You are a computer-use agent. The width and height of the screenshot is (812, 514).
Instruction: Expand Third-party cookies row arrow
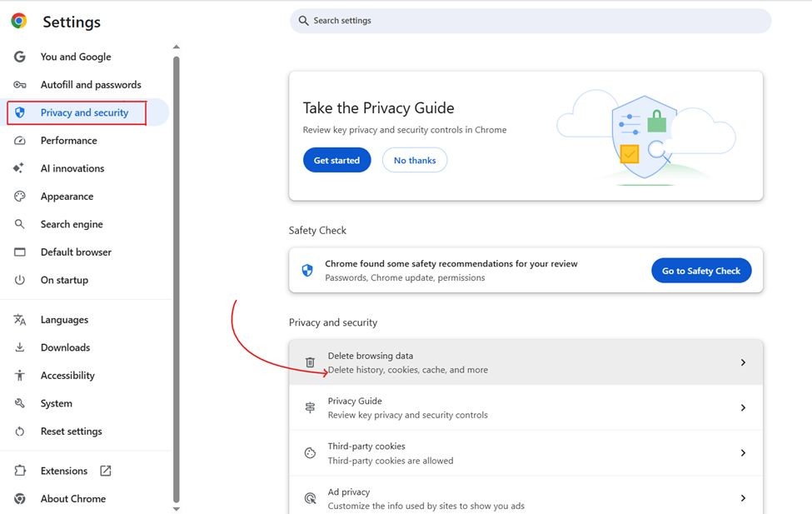pos(743,453)
